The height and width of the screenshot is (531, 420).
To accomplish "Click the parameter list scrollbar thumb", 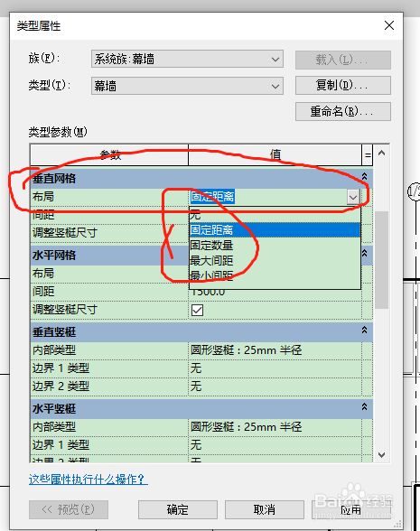I will (382, 260).
